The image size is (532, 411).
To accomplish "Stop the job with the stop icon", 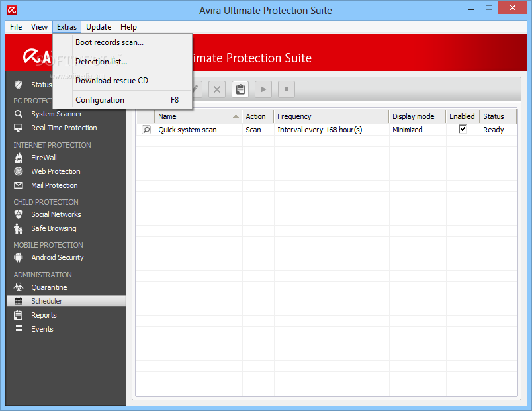I will tap(287, 89).
